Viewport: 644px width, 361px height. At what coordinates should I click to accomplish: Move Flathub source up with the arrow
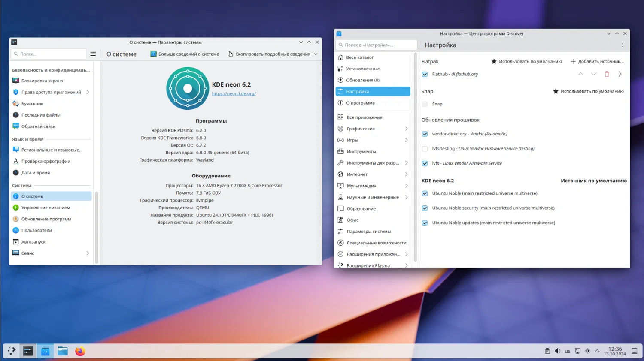click(x=580, y=74)
